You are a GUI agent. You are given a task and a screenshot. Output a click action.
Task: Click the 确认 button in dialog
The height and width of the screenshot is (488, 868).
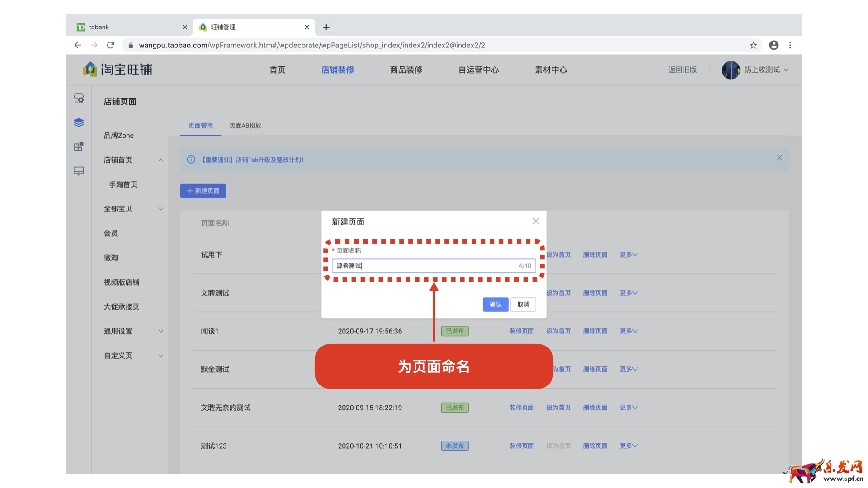[495, 305]
